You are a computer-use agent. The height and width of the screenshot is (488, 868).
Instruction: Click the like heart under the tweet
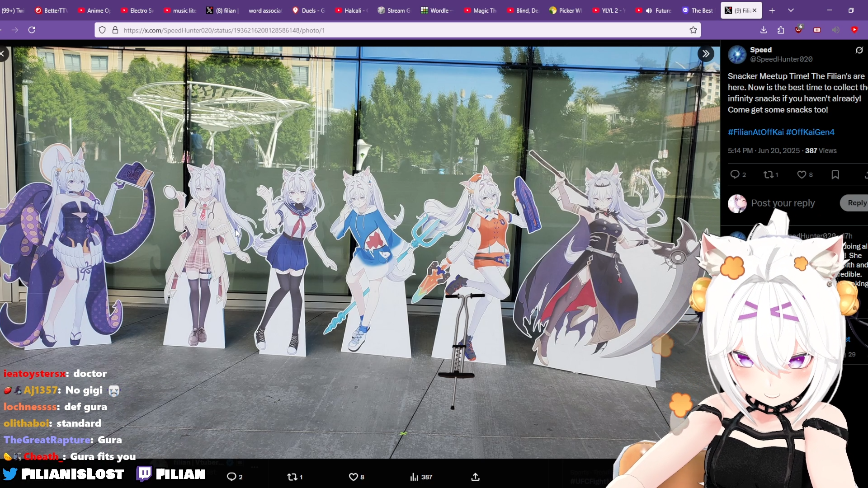point(802,175)
